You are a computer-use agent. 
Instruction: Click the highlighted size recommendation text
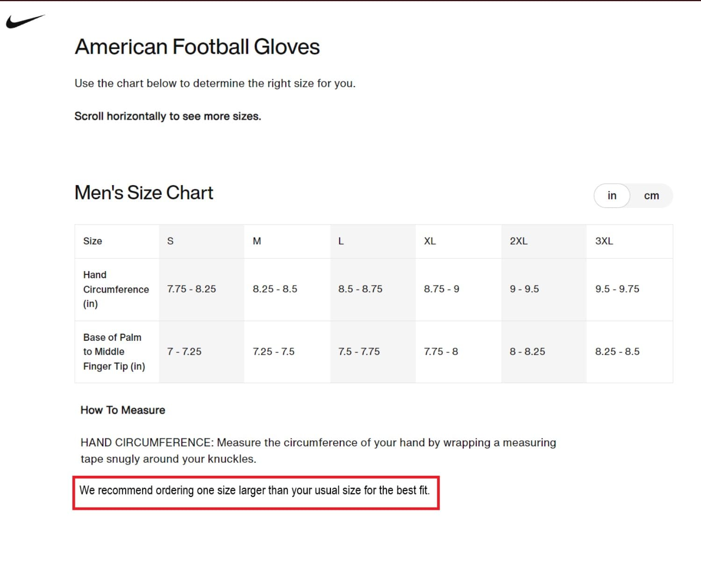[x=254, y=490]
